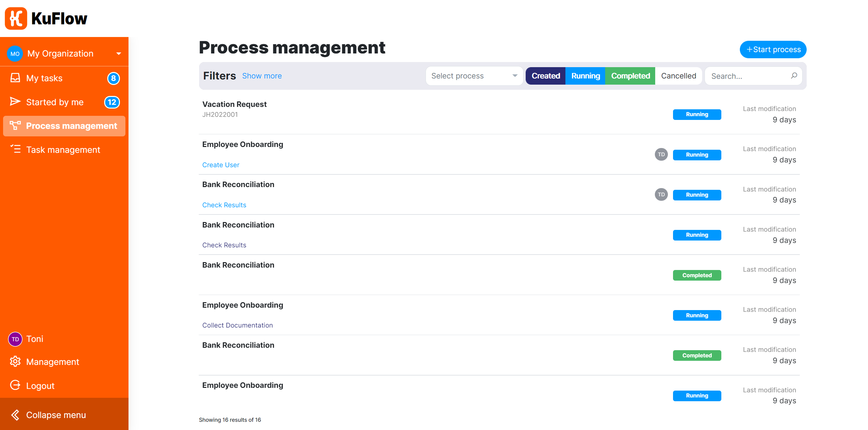The width and height of the screenshot is (868, 430).
Task: Select Started by me in sidebar
Action: [x=55, y=102]
